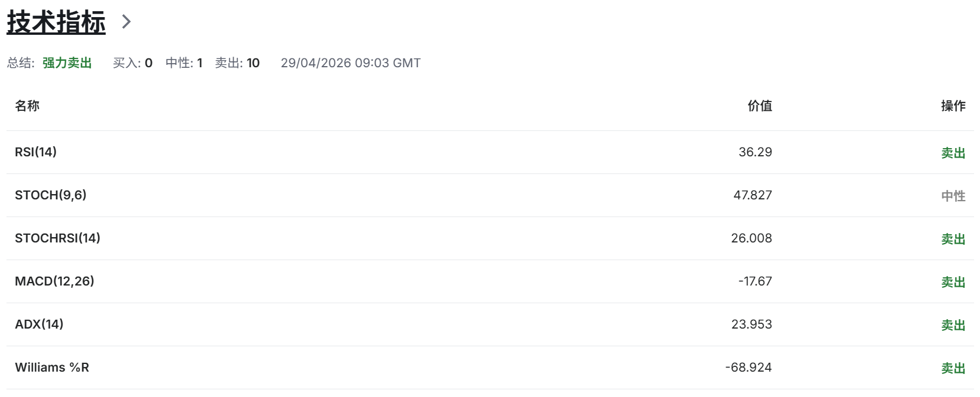Image resolution: width=980 pixels, height=397 pixels.
Task: Select the ADX(14) indicator name
Action: [40, 324]
